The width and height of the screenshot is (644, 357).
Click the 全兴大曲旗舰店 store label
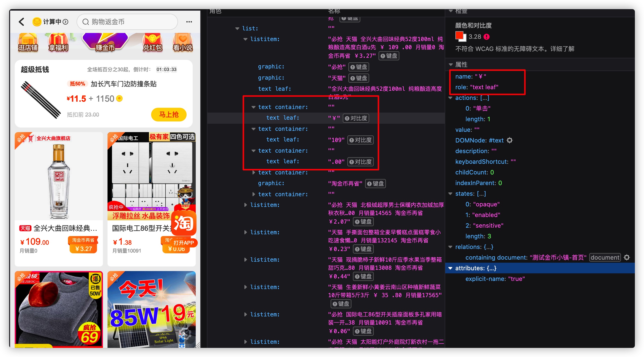tap(53, 138)
